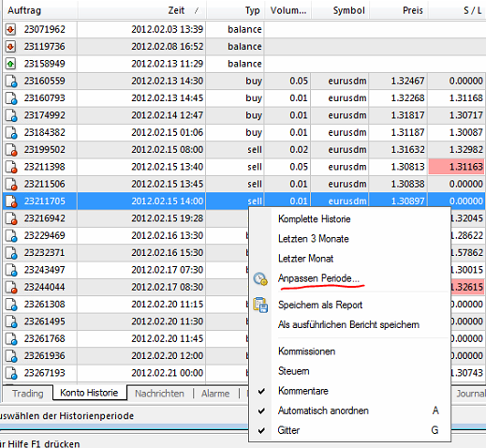
Task: Click the clock icon beside Anpassen Periode
Action: point(260,278)
